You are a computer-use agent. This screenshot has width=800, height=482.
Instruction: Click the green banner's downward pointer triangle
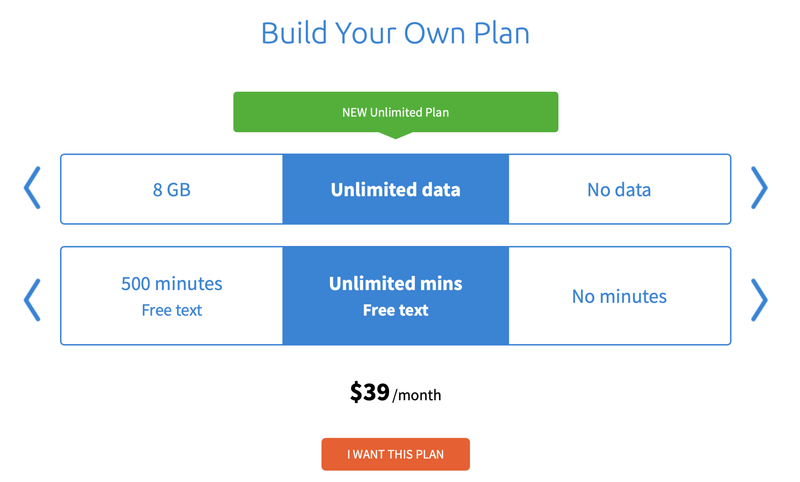396,134
